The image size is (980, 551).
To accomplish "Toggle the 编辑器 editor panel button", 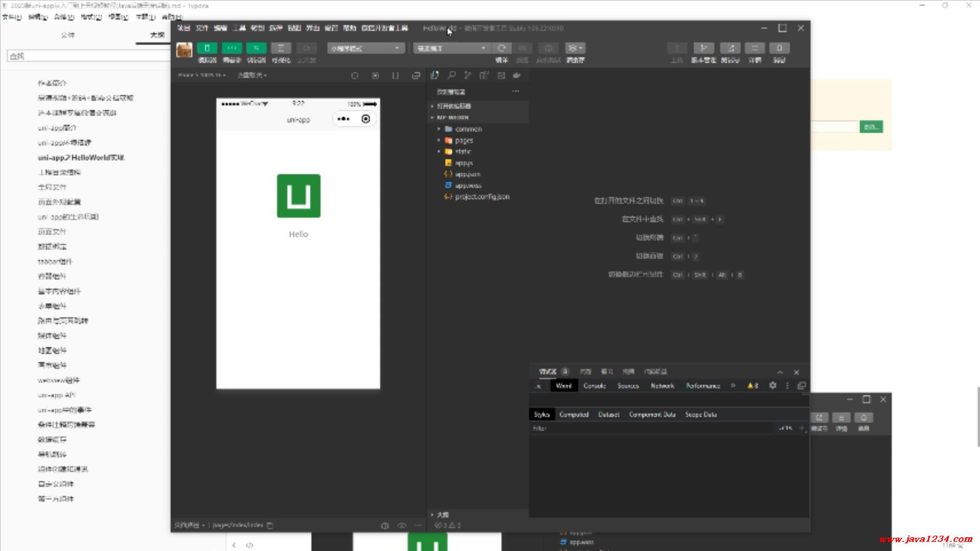I will tap(232, 48).
